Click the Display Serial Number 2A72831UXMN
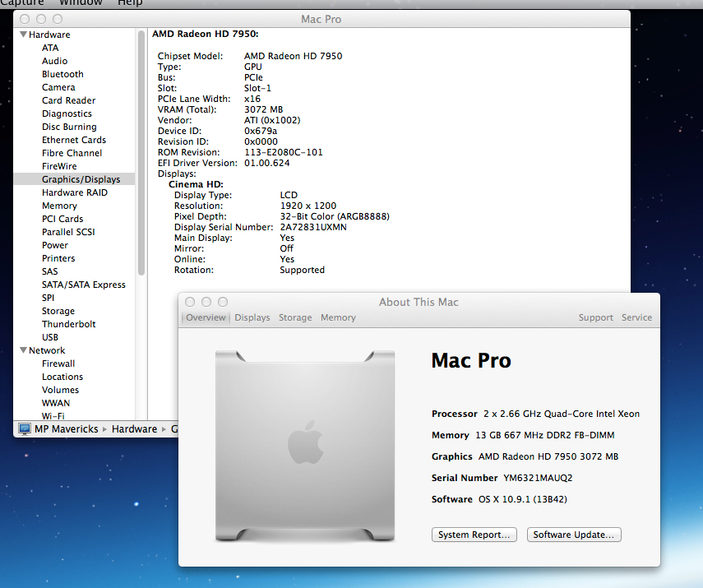Screen dimensions: 703x588 (313, 228)
